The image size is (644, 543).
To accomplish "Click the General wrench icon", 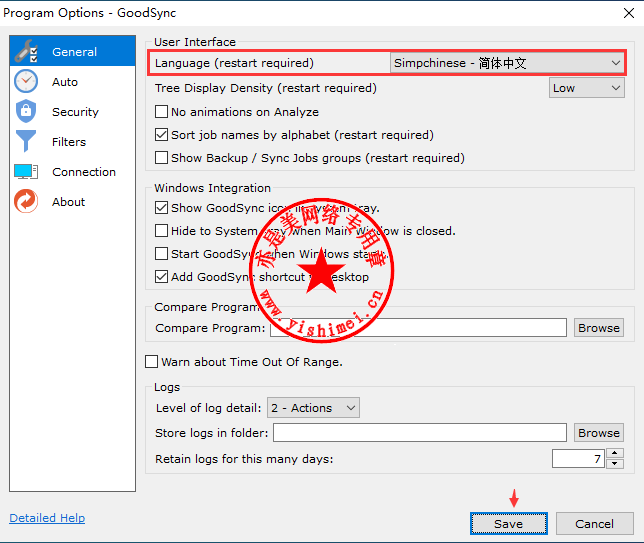I will (x=26, y=51).
